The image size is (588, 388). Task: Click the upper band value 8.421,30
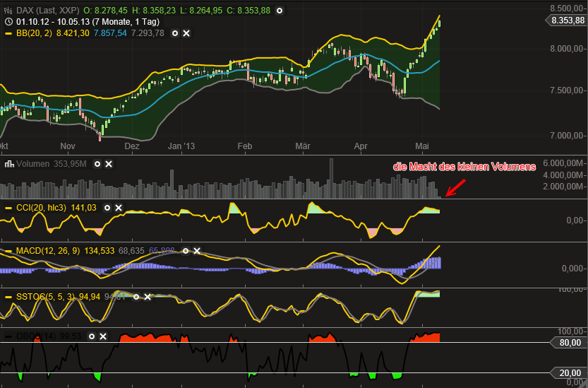point(73,33)
